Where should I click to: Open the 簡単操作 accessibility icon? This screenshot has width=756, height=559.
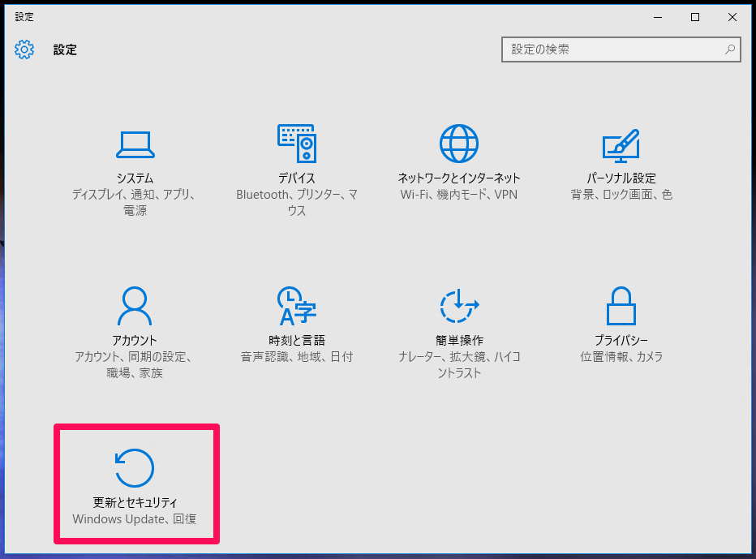click(x=459, y=304)
